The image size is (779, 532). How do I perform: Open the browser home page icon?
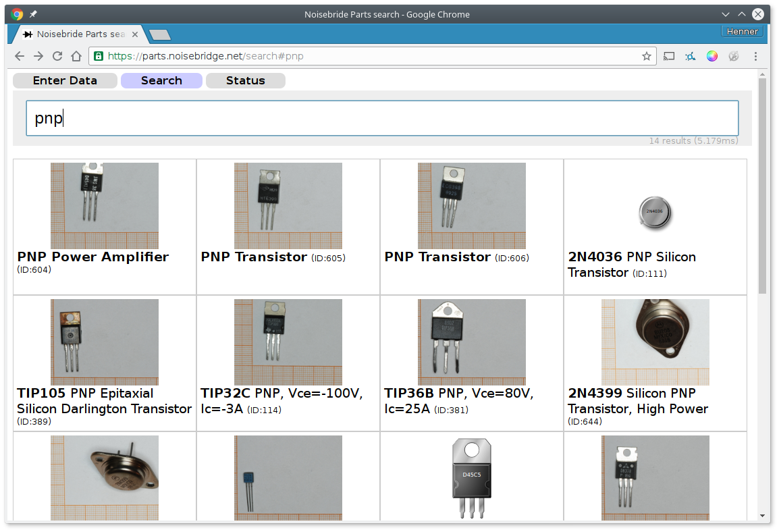pyautogui.click(x=76, y=56)
